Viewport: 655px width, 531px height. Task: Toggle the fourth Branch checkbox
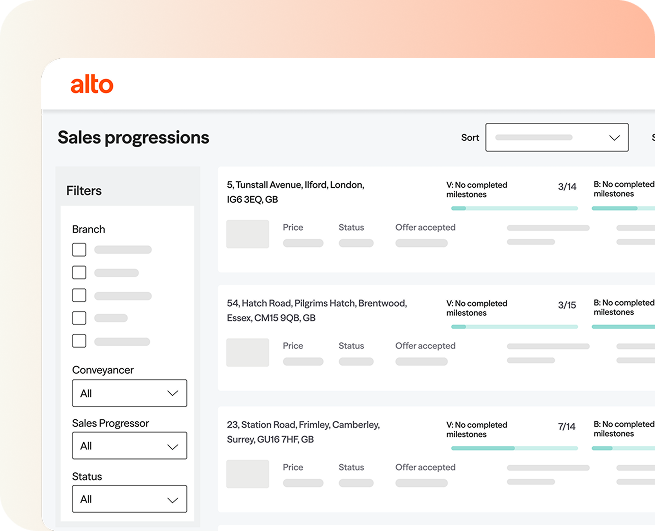[79, 318]
